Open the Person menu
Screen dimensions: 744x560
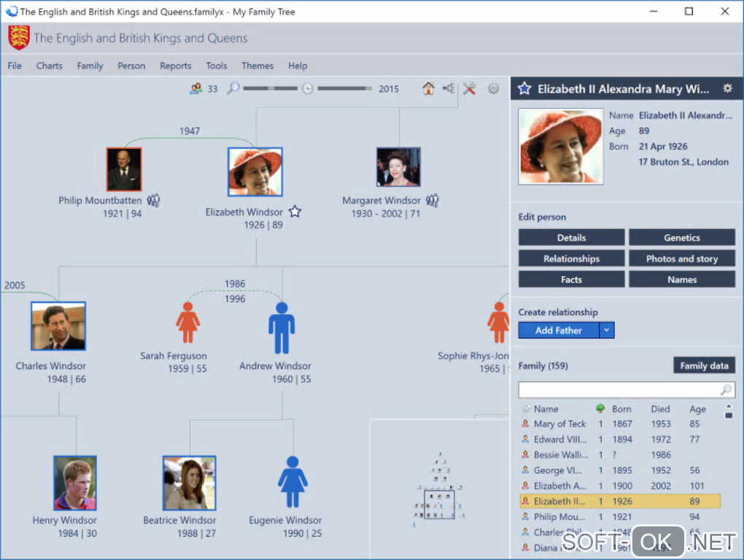pyautogui.click(x=131, y=66)
